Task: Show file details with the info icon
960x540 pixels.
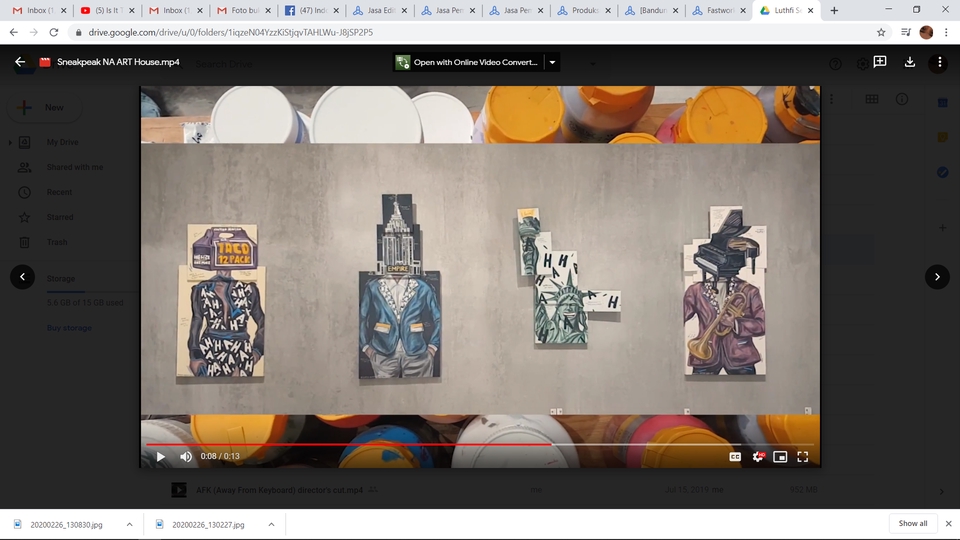Action: (x=902, y=99)
